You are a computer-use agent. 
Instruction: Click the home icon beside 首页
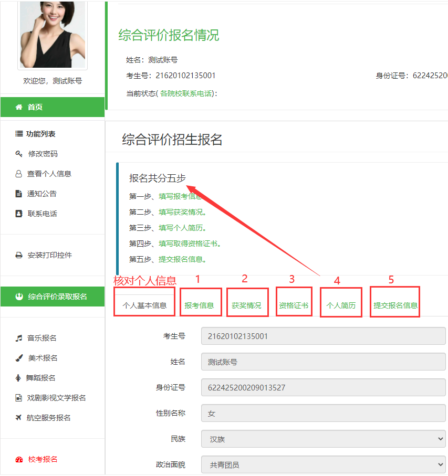click(19, 107)
